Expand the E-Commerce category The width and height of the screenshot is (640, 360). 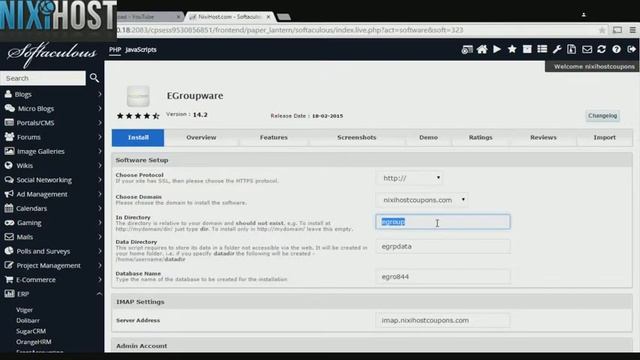tap(52, 280)
